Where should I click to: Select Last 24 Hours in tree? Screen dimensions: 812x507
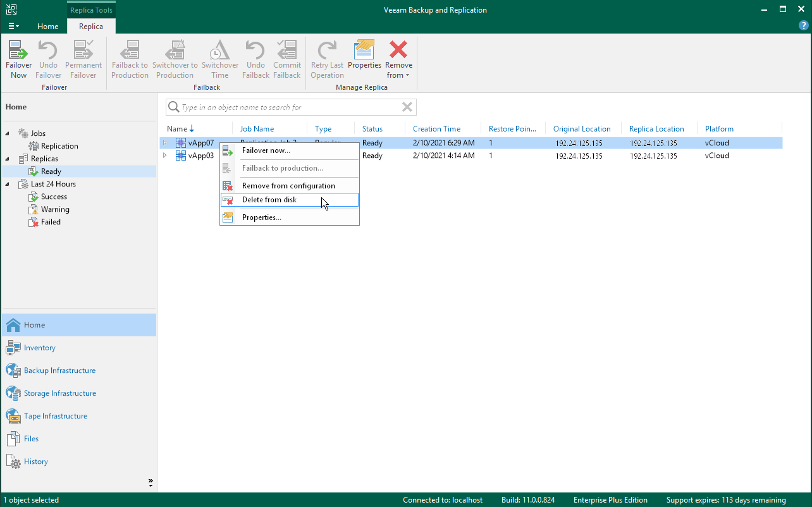click(x=53, y=184)
